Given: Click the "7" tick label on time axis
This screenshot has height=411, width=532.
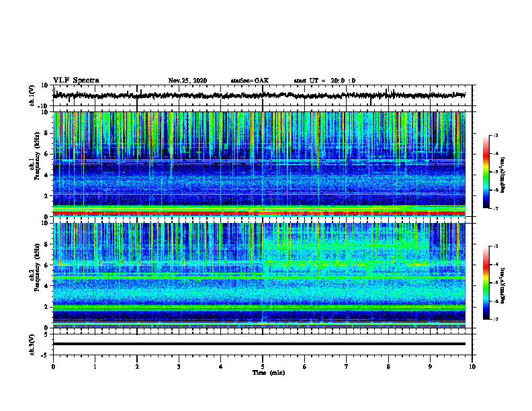Looking at the screenshot, I should 347,367.
